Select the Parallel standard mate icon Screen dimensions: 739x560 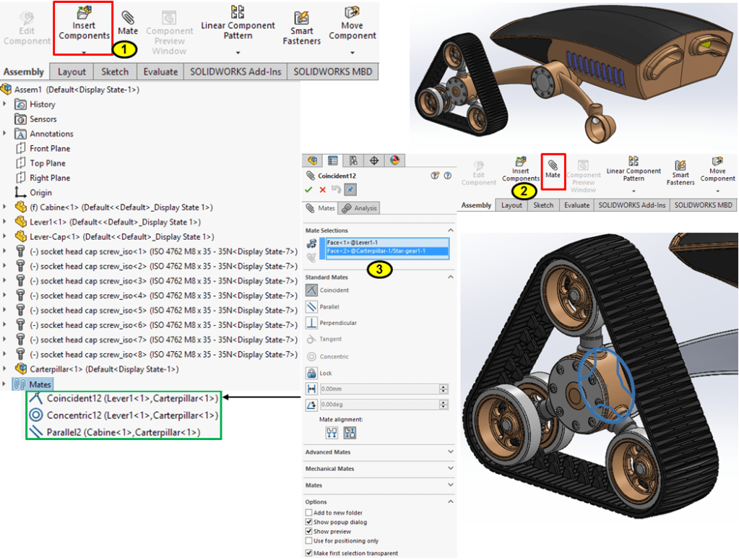(312, 306)
